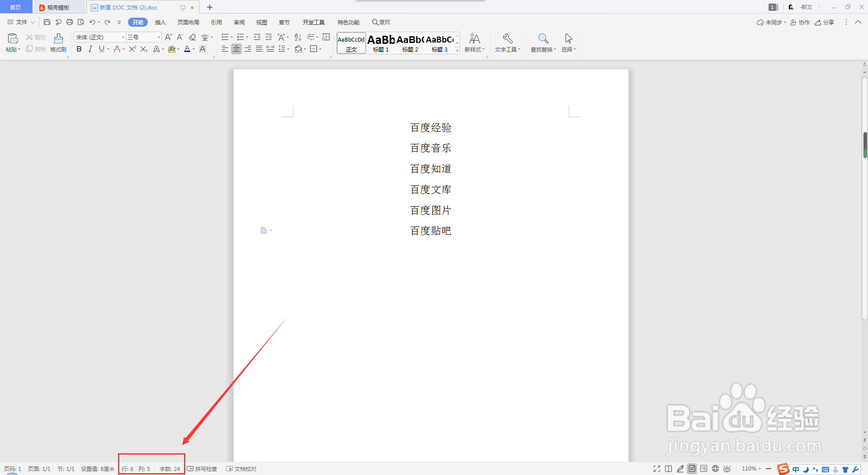This screenshot has width=868, height=475.
Task: Click the Paste (粘贴) clipboard icon
Action: point(13,39)
